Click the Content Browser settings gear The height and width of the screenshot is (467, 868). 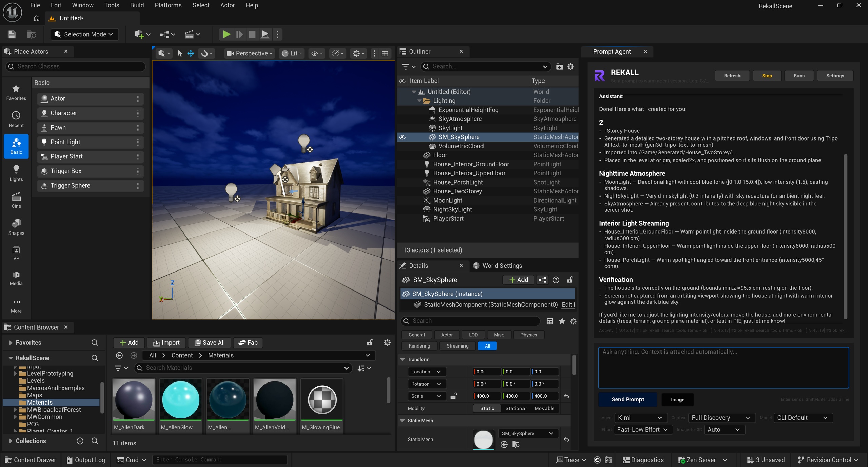387,343
